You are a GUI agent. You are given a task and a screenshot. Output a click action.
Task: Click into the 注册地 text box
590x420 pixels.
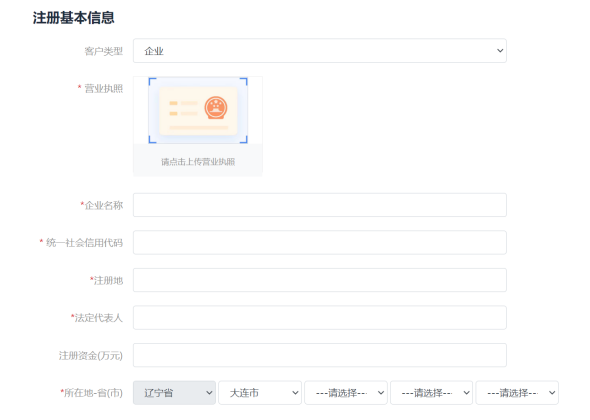(x=320, y=280)
